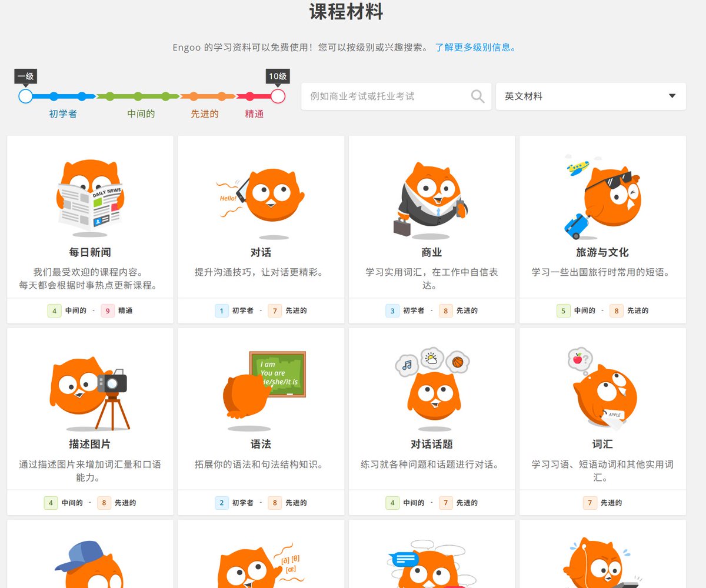
Task: Click level badge 8 on 描述图片 card
Action: (x=104, y=503)
